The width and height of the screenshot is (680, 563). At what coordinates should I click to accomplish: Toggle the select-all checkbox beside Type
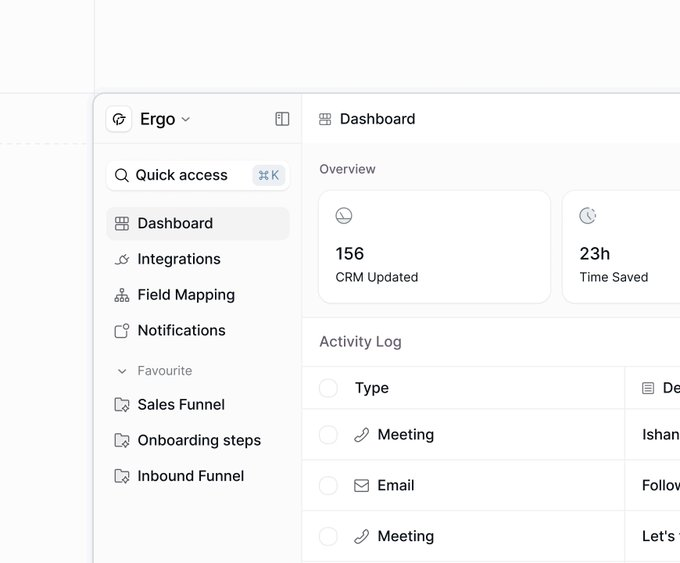(328, 388)
